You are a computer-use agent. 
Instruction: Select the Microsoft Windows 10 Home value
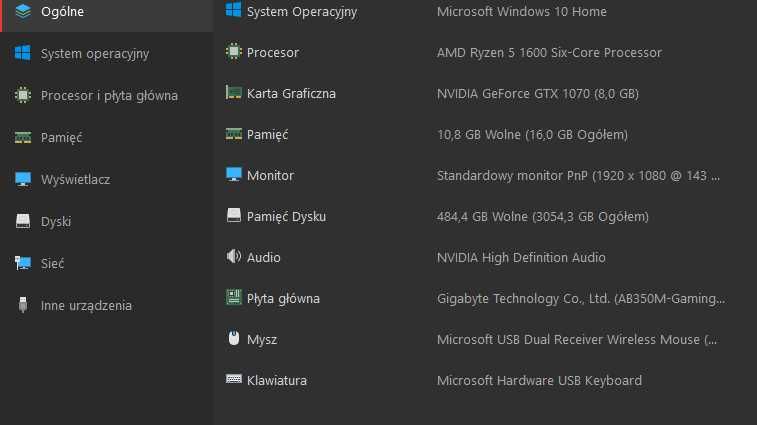tap(522, 12)
